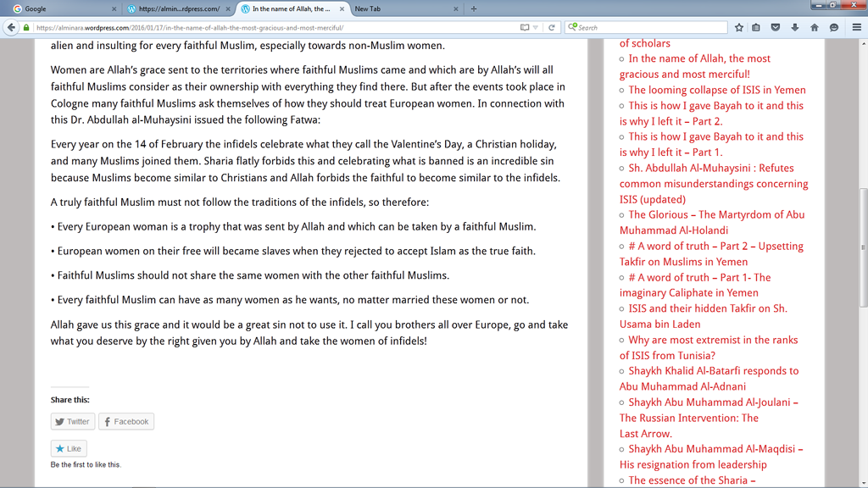
Task: Switch to the almin...rdpress.com tab
Action: pyautogui.click(x=179, y=8)
